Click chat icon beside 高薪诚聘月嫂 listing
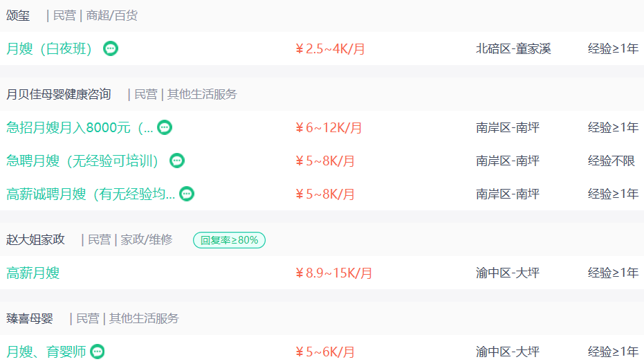644x364 pixels. [187, 194]
